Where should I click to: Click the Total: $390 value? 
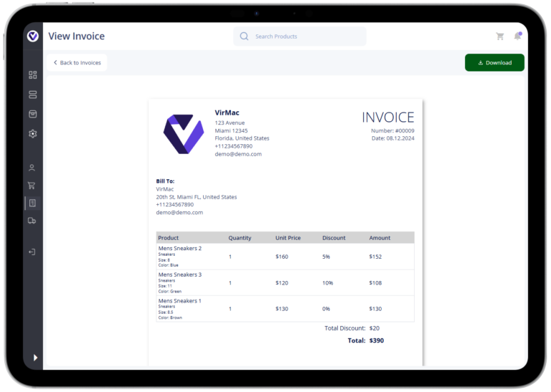377,340
